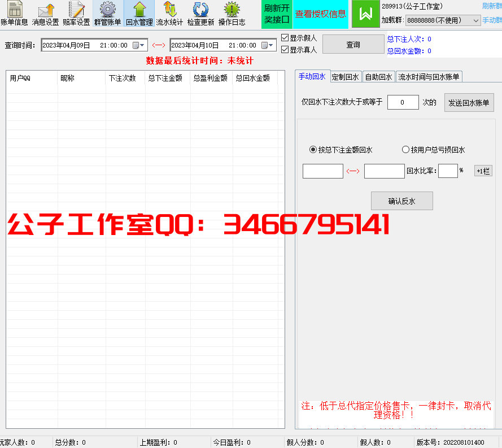Click the +1栏 button
502x448 pixels.
(x=483, y=171)
